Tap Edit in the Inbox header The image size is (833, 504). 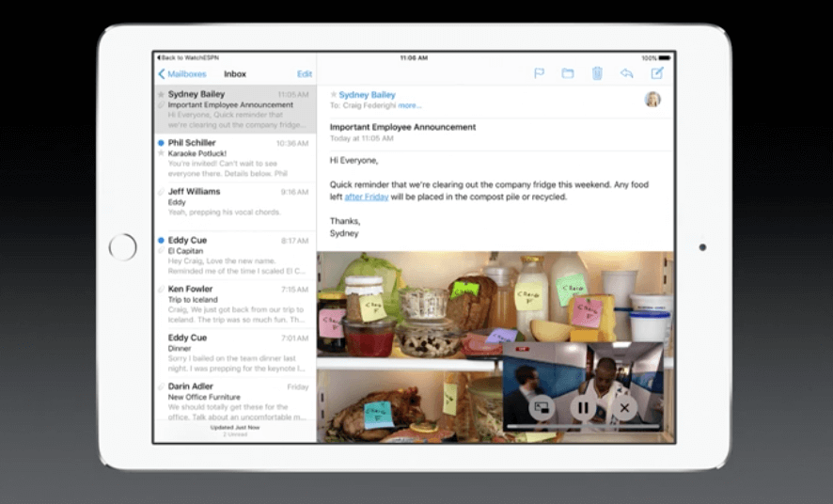(x=305, y=74)
